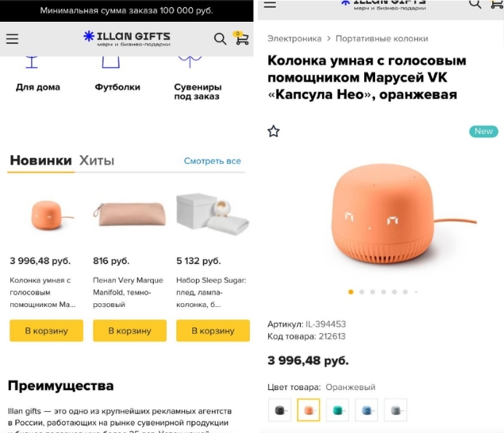Open the hamburger menu beside the Illan Gifts logo
Viewport: 504px width, 433px height.
12,39
